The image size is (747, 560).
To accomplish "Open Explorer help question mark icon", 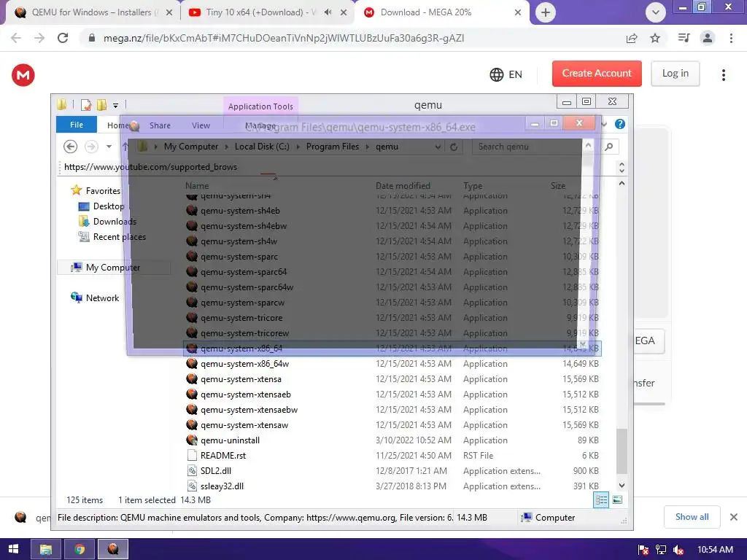I will coord(620,124).
